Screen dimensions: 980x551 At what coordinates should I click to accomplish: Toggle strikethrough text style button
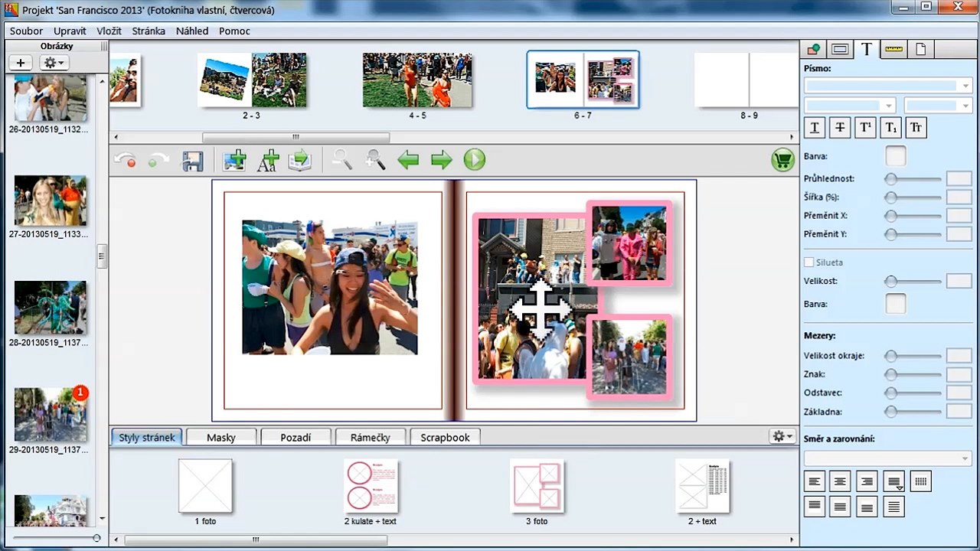[840, 128]
